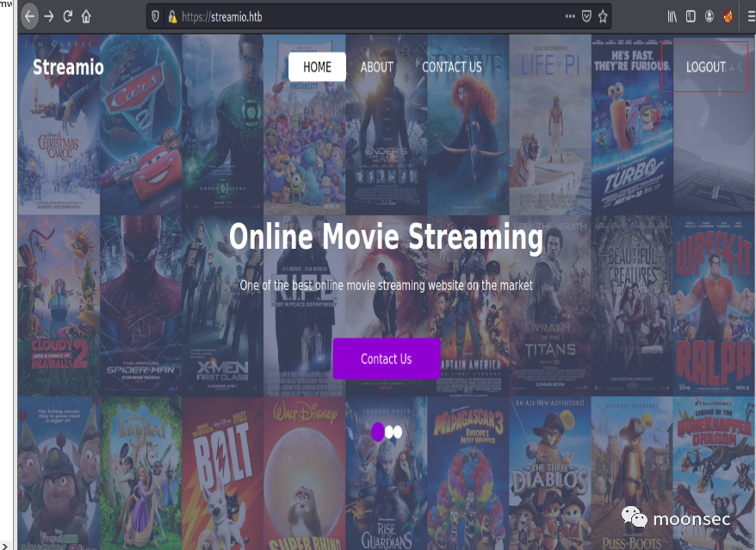Viewport: 756px width, 550px height.
Task: Click the best online movie streaming tagline
Action: click(387, 286)
